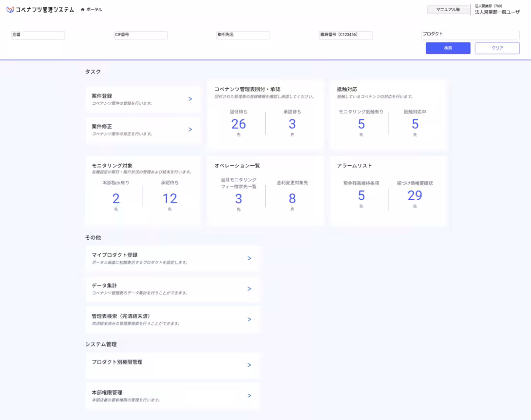Click the 法人営業部一般ユーザ user label

point(497,12)
